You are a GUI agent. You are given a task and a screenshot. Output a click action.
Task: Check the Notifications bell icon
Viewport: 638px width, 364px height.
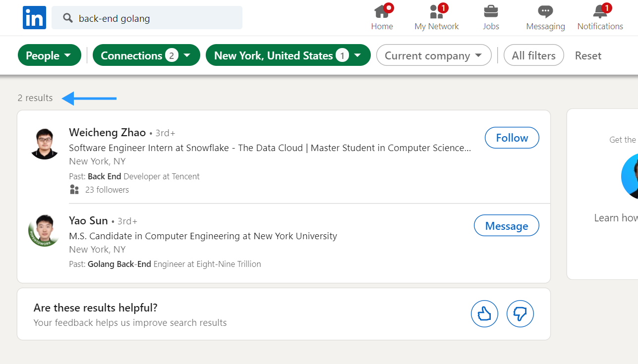click(x=600, y=12)
